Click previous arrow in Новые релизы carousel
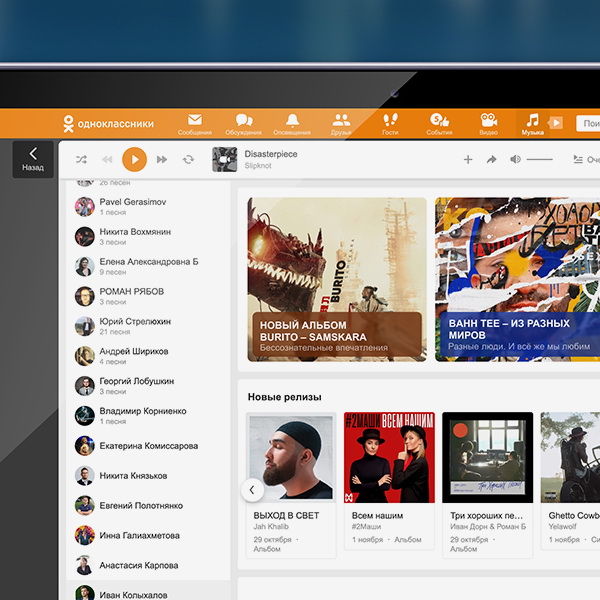 [x=252, y=490]
